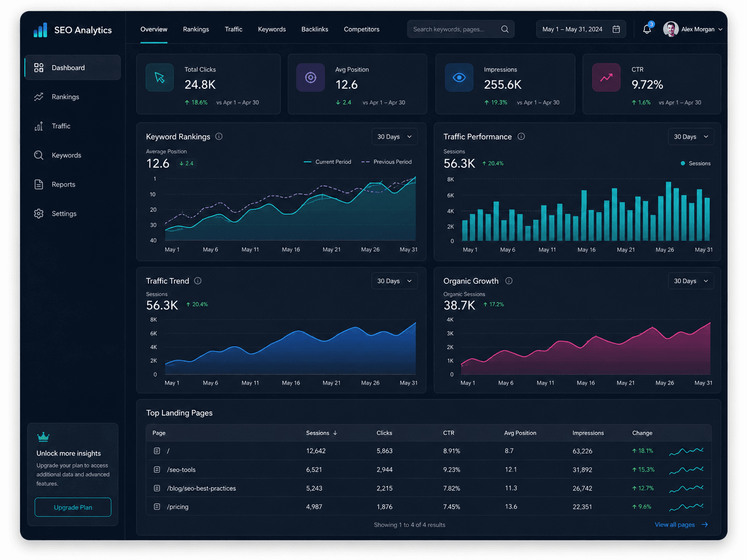This screenshot has height=560, width=747.
Task: Switch to the Overview tab
Action: pyautogui.click(x=154, y=29)
